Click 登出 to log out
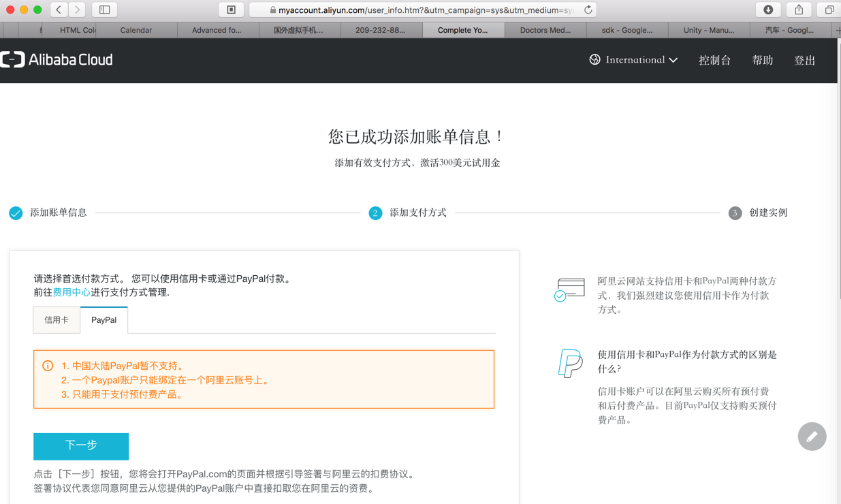 [804, 60]
